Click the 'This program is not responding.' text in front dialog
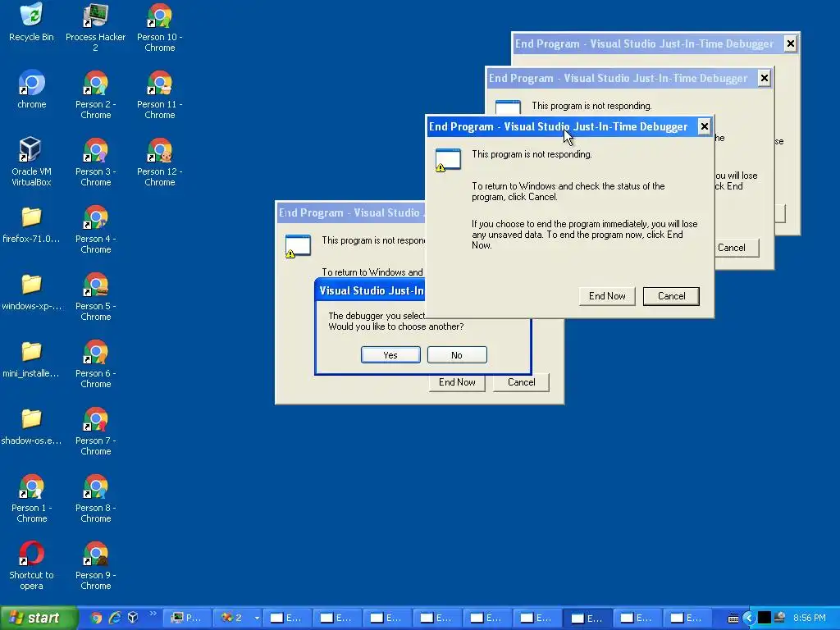This screenshot has height=630, width=840. click(x=532, y=154)
